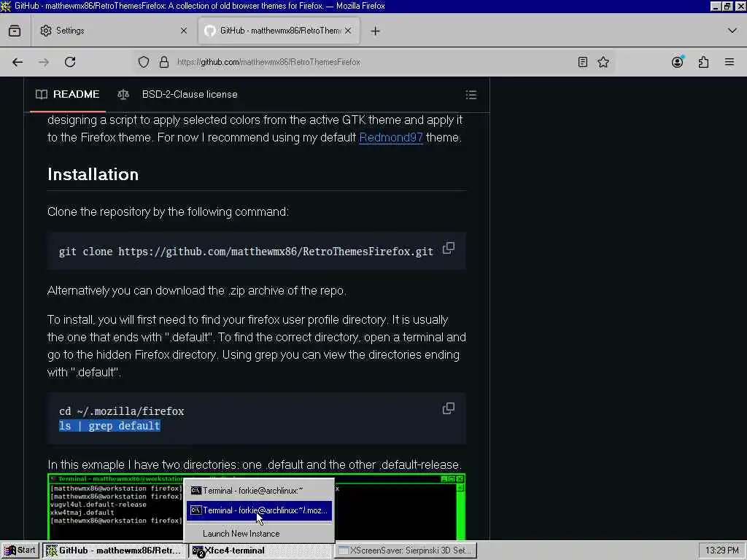Copy the git clone command
The height and width of the screenshot is (560, 747).
(449, 249)
